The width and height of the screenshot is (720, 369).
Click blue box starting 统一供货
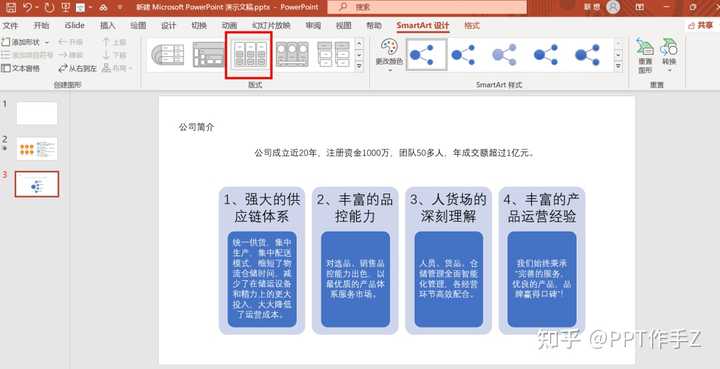[x=262, y=279]
